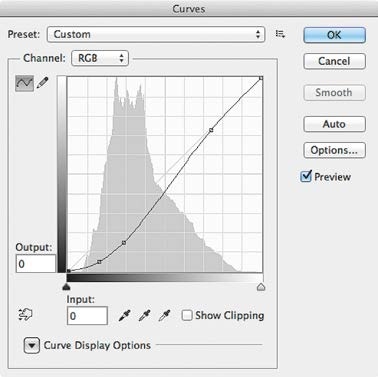
Task: Click the gray point eyedropper
Action: 144,315
